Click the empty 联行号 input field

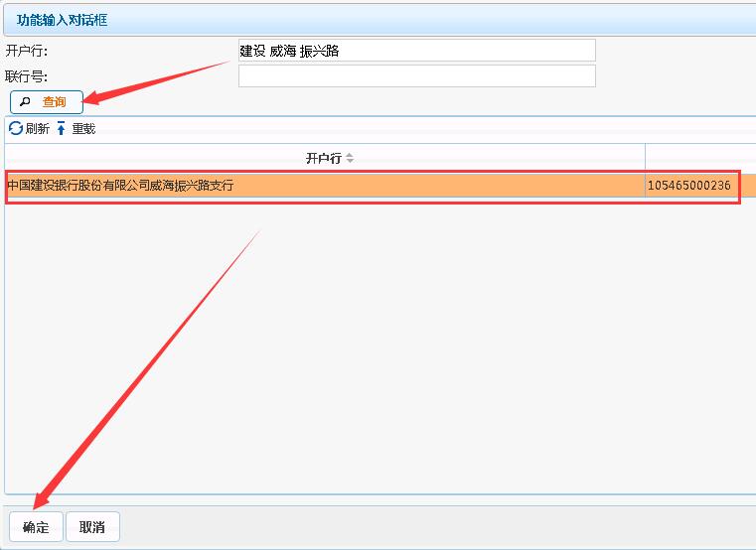(417, 76)
